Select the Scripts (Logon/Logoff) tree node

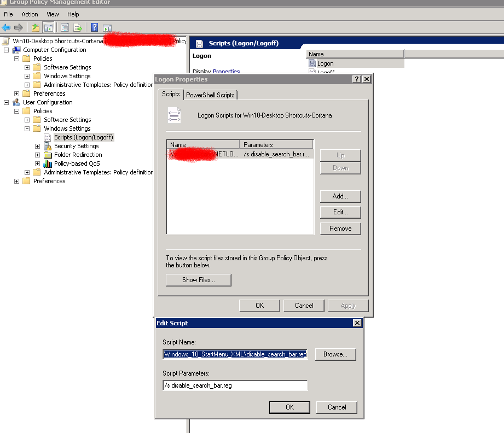(x=83, y=137)
